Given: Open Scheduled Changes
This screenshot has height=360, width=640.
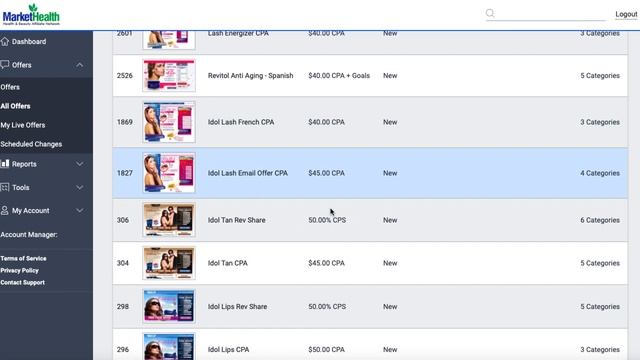Looking at the screenshot, I should 31,144.
